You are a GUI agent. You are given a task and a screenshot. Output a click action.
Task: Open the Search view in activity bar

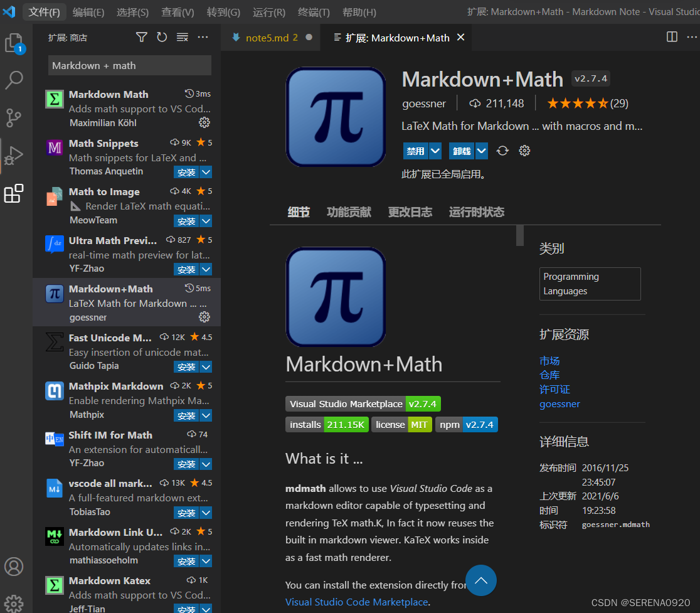tap(14, 80)
